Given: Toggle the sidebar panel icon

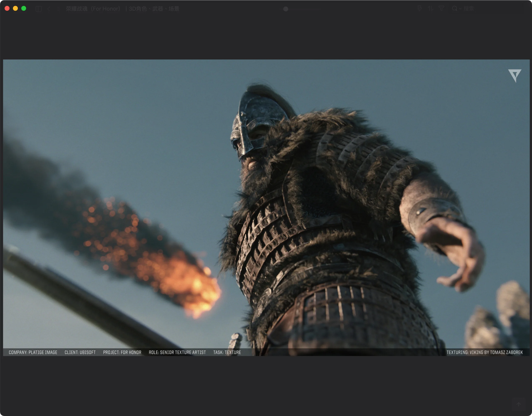Looking at the screenshot, I should pyautogui.click(x=38, y=9).
